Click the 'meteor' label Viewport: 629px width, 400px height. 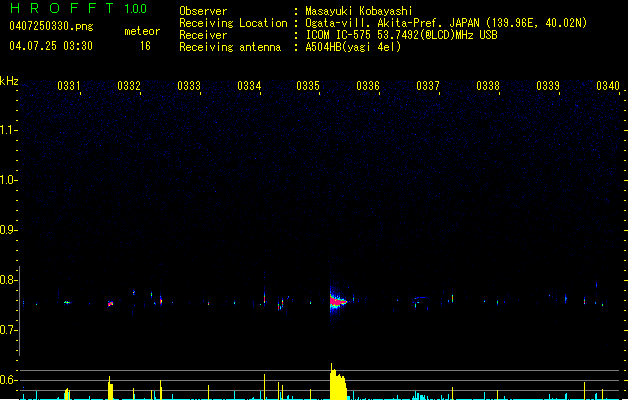(142, 31)
